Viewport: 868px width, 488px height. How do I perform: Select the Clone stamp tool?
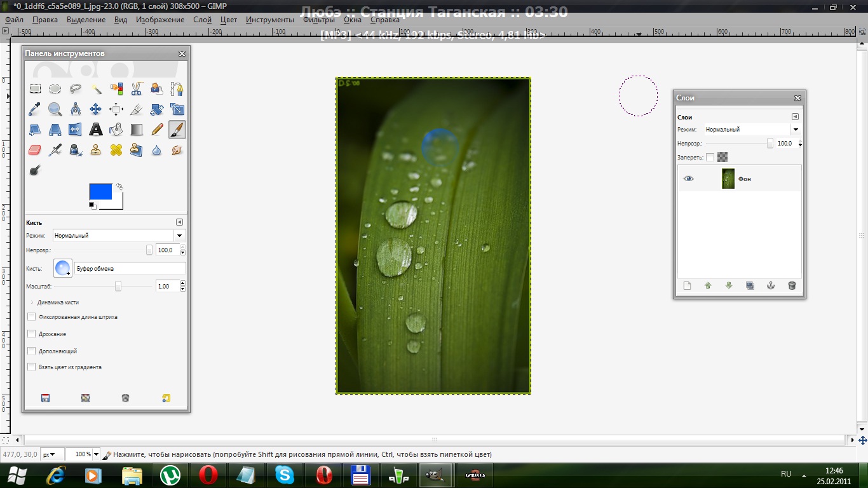[96, 150]
